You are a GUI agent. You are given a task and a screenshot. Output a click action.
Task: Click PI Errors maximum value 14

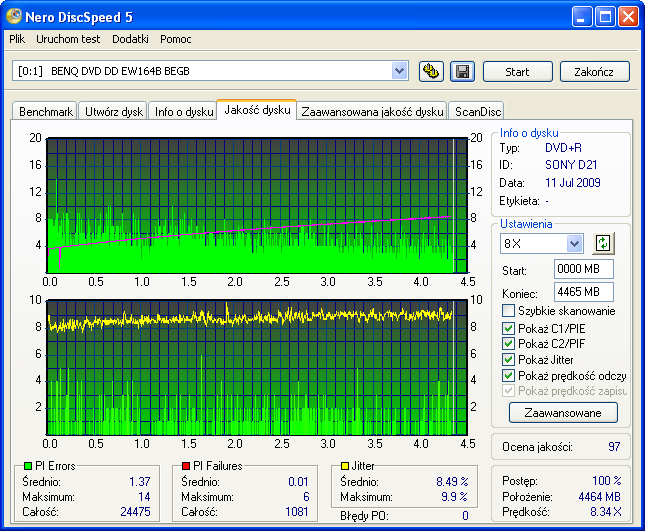coord(144,496)
